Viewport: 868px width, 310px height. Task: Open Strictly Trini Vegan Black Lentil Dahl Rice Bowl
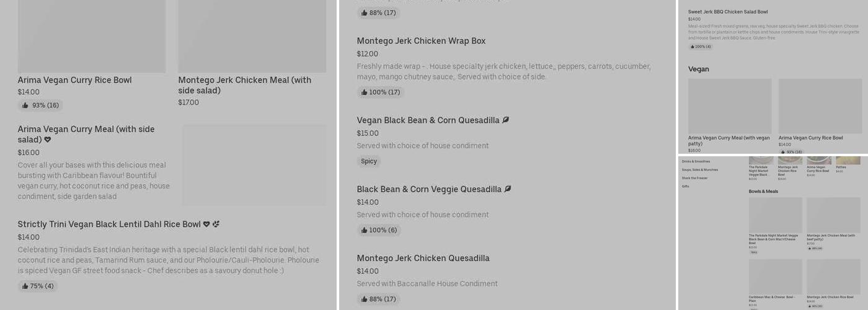click(109, 224)
